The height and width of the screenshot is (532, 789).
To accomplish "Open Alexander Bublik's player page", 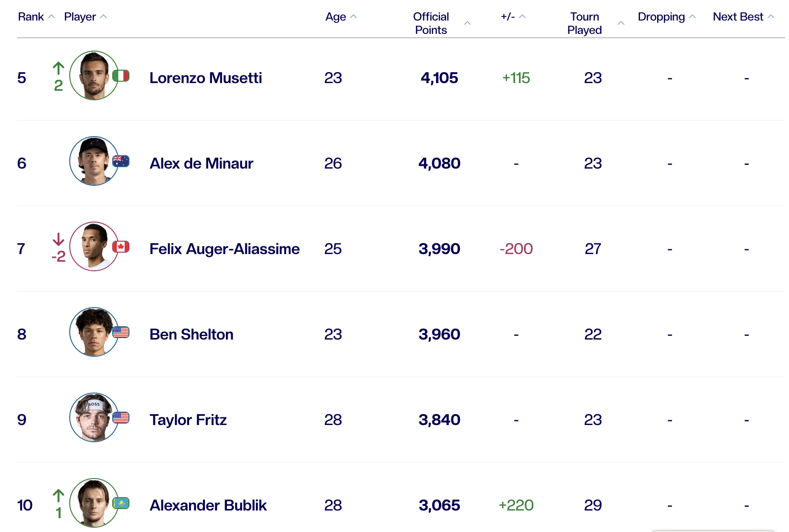I will click(x=208, y=505).
